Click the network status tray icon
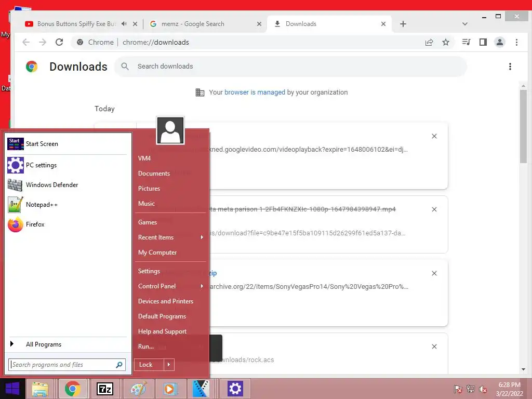Screen dimensions: 532x399 coord(471,389)
